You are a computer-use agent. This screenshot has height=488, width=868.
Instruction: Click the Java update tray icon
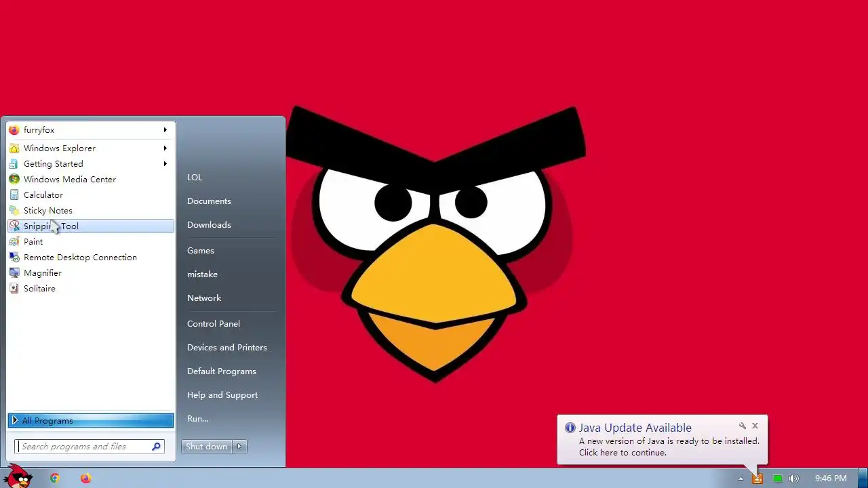coord(757,479)
